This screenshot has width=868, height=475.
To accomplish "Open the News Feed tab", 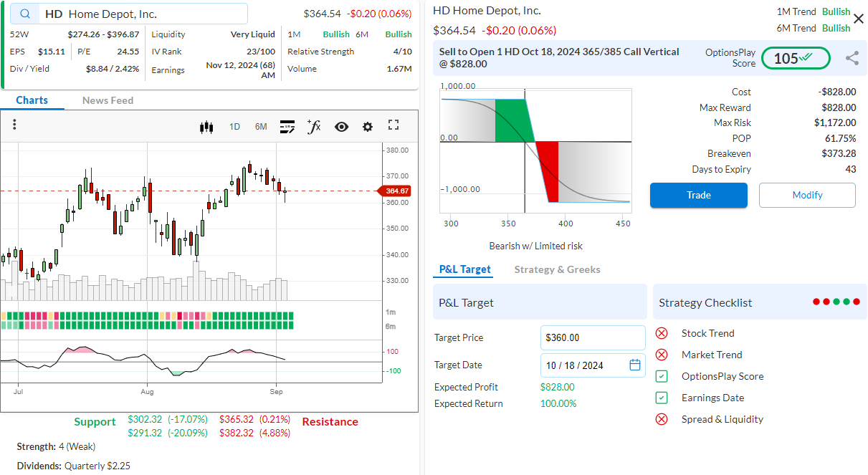I will coord(108,100).
